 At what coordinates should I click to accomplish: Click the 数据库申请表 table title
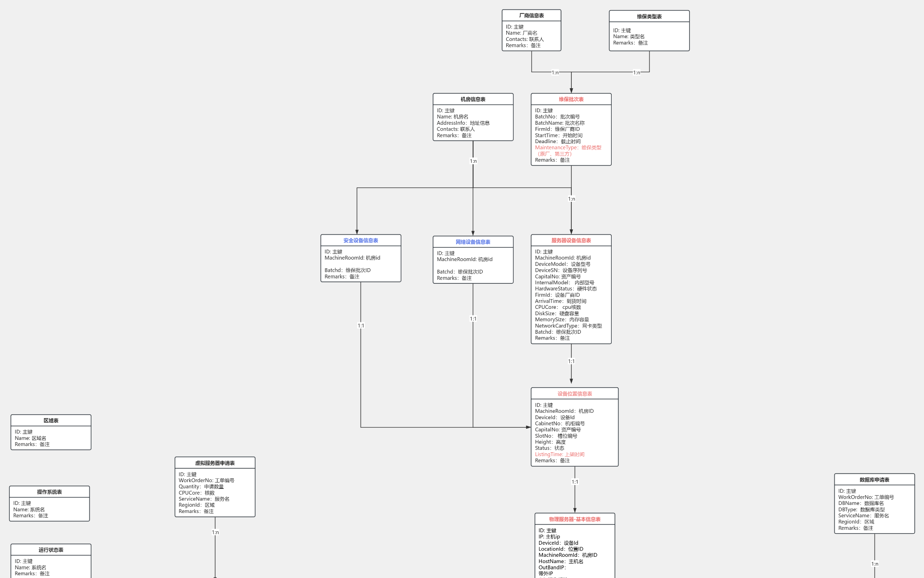[874, 480]
